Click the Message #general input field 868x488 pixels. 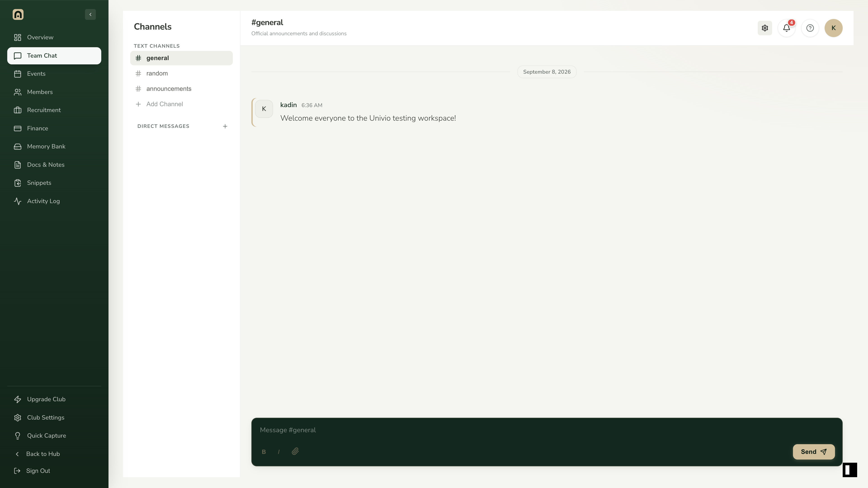[x=547, y=430]
